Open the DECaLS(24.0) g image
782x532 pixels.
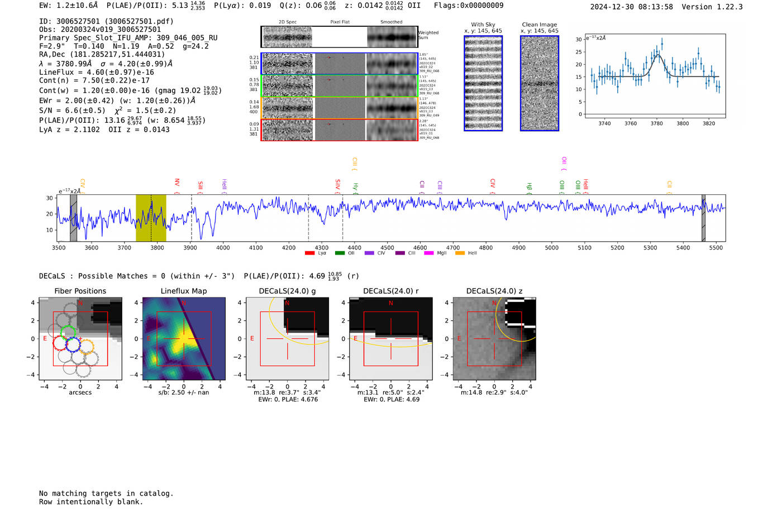coord(288,339)
